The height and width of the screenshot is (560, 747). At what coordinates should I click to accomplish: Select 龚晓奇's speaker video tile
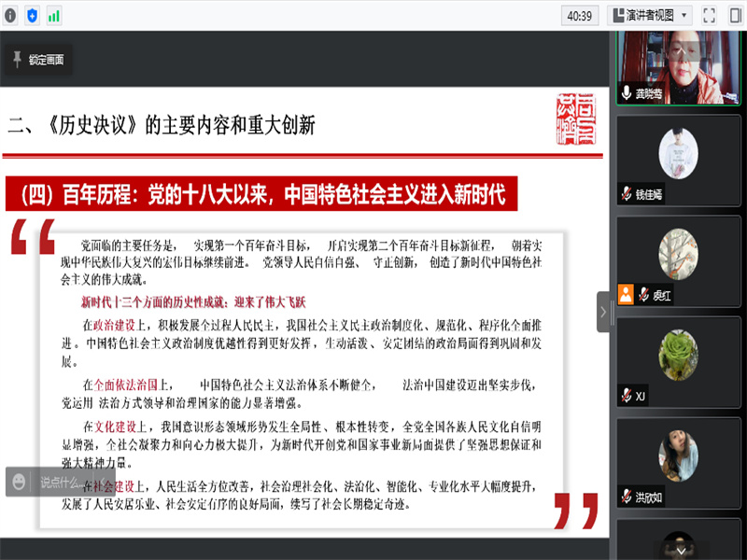(x=678, y=65)
